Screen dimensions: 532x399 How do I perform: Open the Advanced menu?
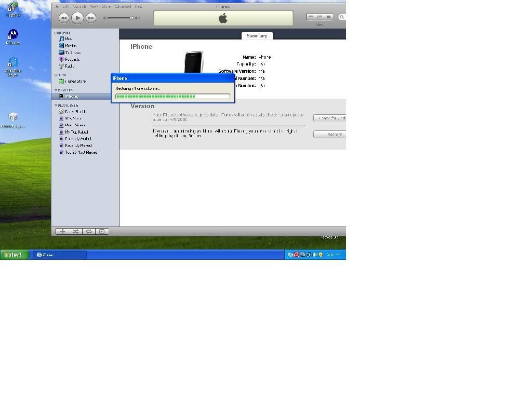coord(123,6)
